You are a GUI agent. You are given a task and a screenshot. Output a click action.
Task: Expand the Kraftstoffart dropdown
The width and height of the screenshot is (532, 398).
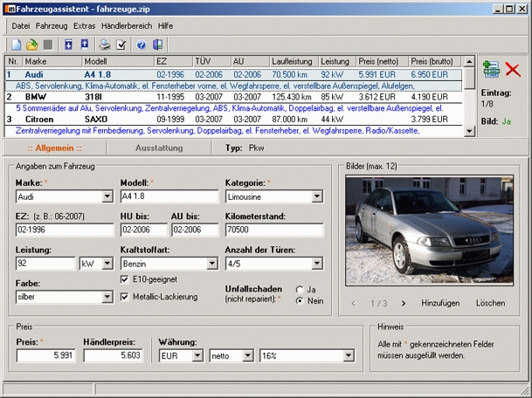(x=211, y=263)
